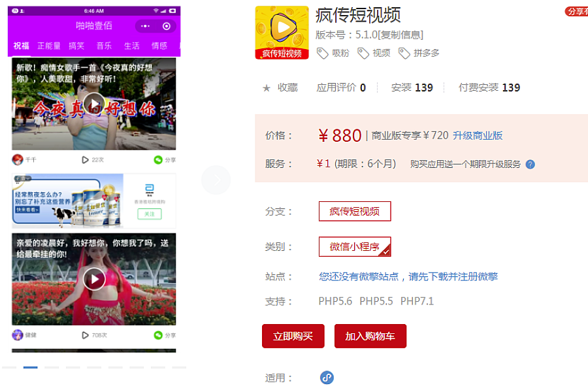Viewport: 588px width, 392px height.
Task: Click the 啪啪壹佰 title text
Action: (93, 25)
